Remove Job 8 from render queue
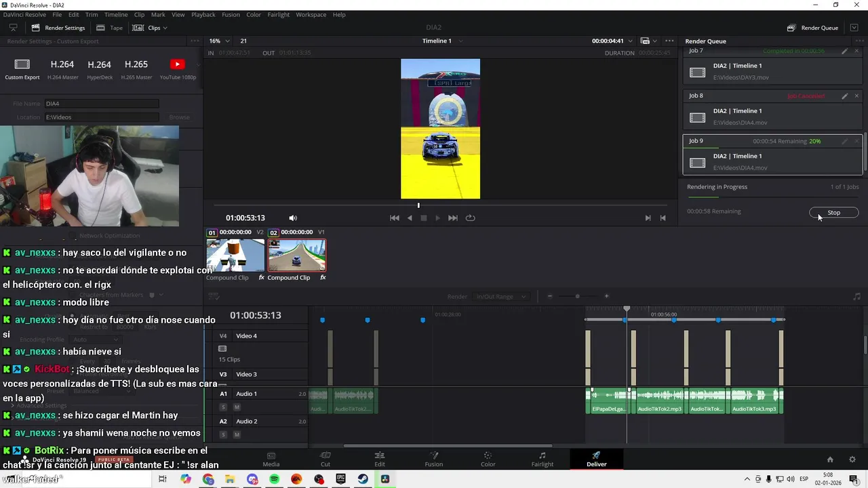868x488 pixels. [856, 96]
